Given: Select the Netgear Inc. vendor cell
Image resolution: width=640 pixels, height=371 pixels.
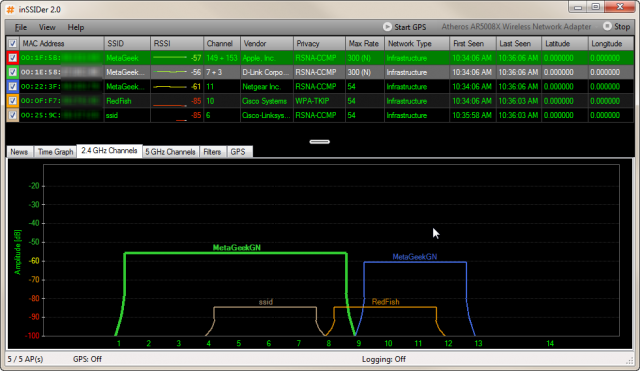Looking at the screenshot, I should [267, 87].
